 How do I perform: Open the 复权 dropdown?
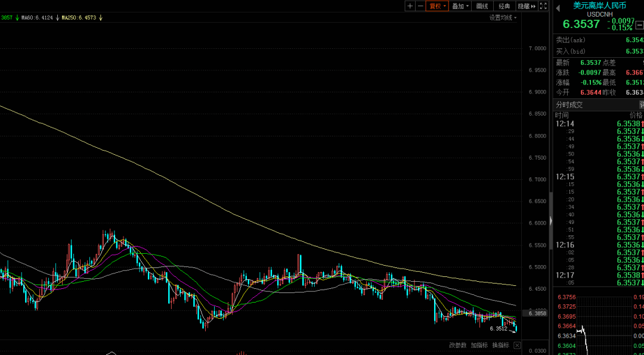[438, 6]
